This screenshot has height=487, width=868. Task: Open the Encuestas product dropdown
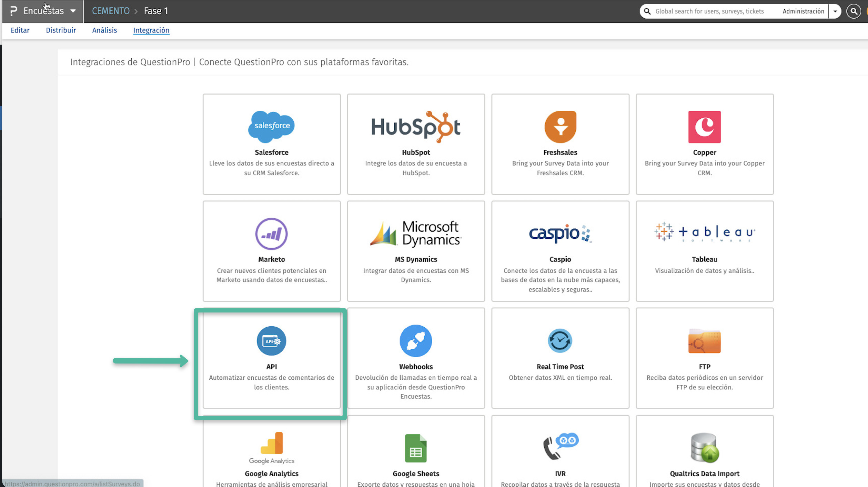[50, 11]
